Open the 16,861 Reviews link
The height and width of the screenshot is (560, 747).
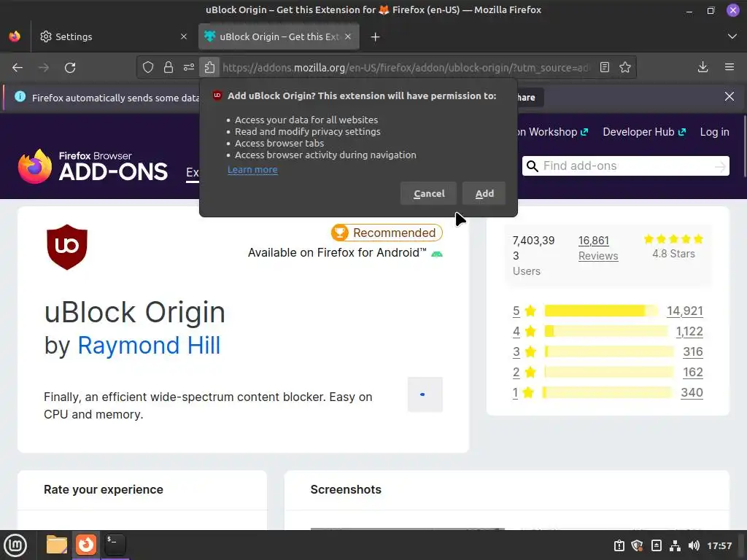[598, 248]
